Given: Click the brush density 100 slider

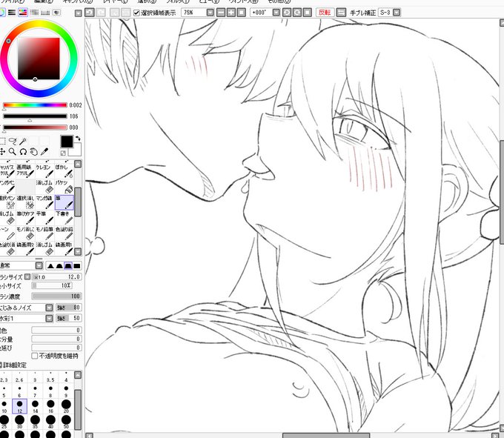Looking at the screenshot, I should (x=56, y=296).
